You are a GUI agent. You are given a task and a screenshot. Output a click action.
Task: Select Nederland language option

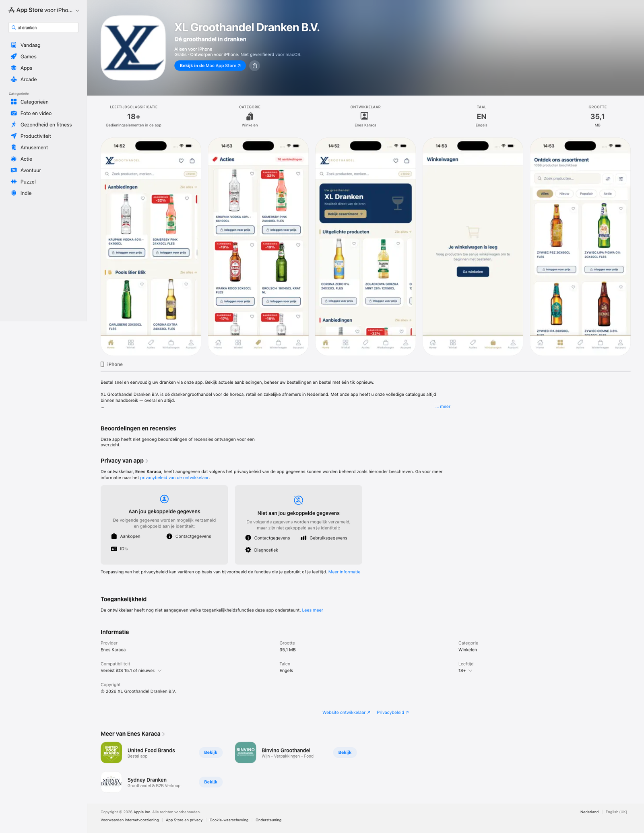(x=589, y=812)
